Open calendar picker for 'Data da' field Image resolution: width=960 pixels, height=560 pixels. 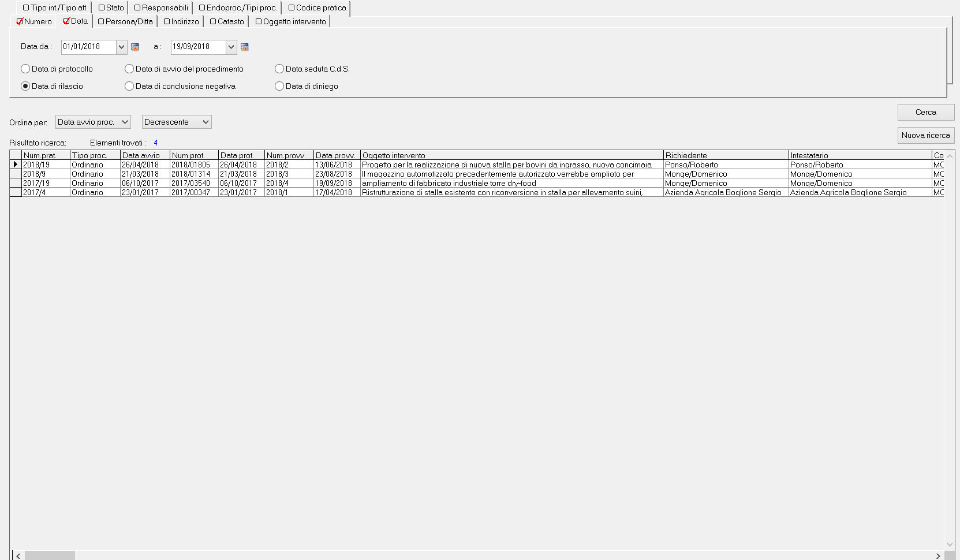[135, 47]
